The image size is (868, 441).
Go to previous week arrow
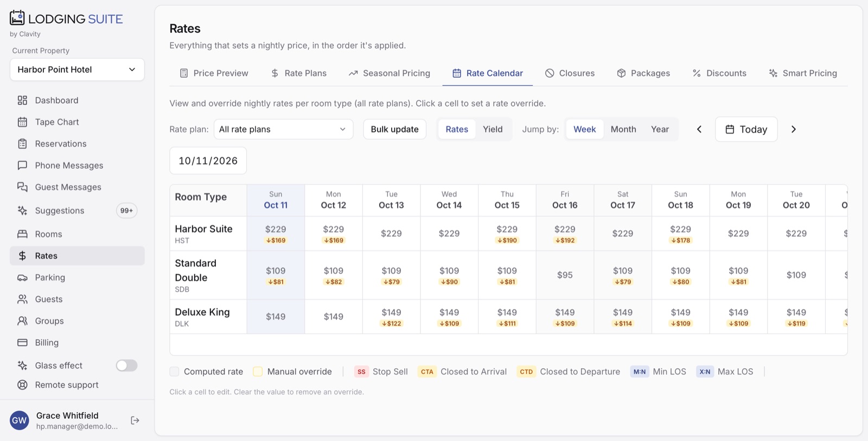click(699, 129)
